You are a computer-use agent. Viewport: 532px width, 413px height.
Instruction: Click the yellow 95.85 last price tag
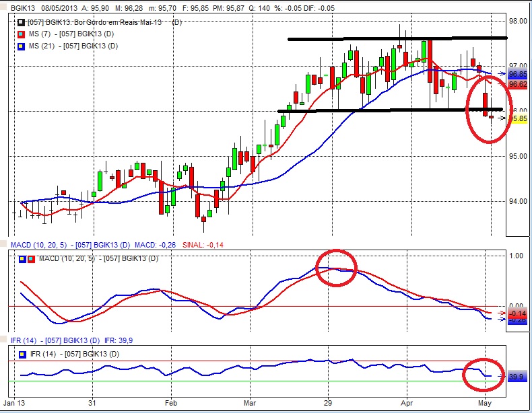tap(517, 118)
